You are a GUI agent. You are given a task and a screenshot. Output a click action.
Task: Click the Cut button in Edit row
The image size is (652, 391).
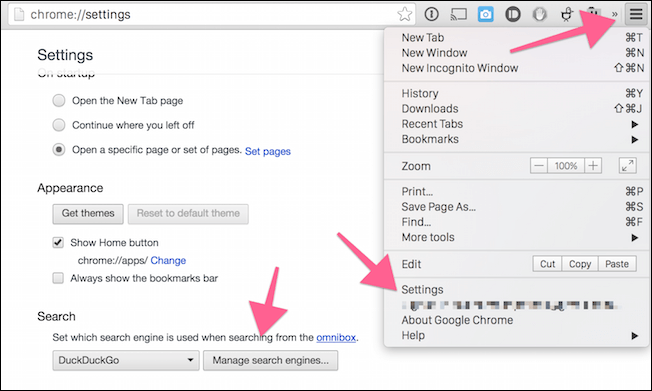tap(547, 264)
